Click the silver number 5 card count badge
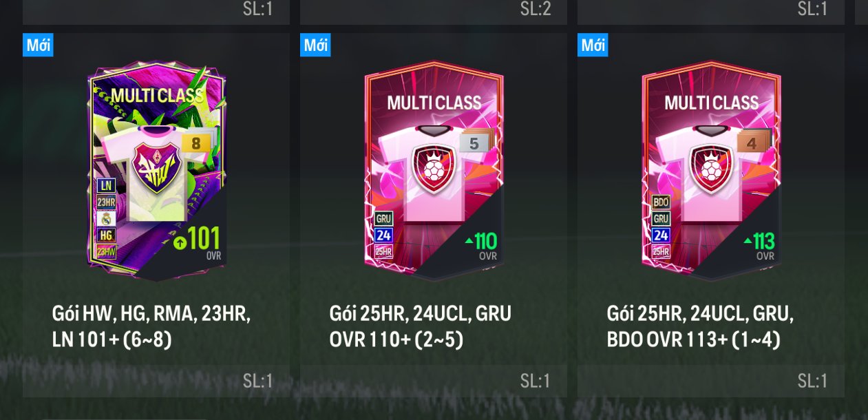Viewport: 868px width, 420px height. pyautogui.click(x=474, y=143)
